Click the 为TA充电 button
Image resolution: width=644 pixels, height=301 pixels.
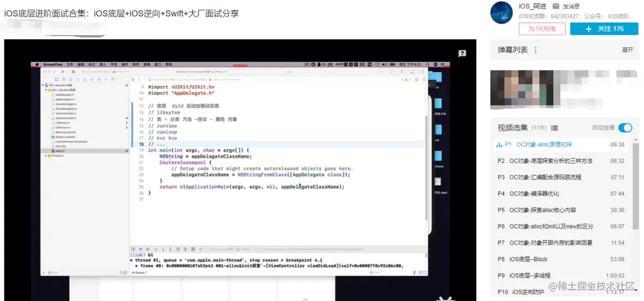tap(542, 28)
